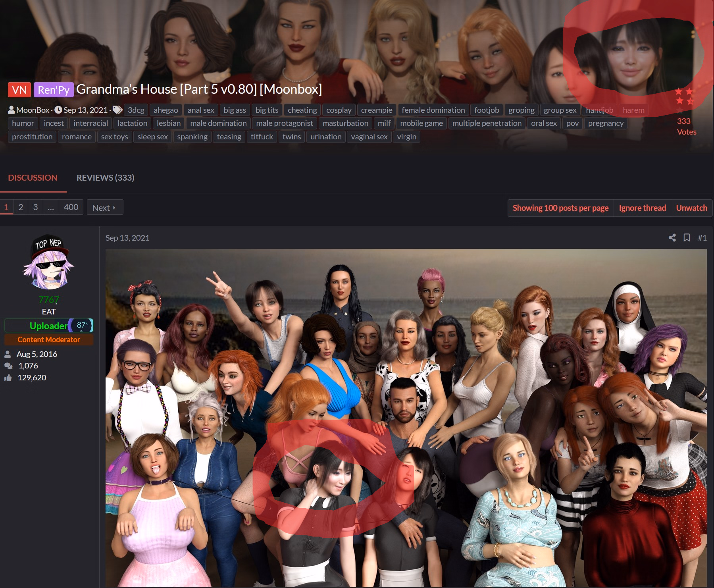Expand the ellipsis page selector
Image resolution: width=714 pixels, height=588 pixels.
[51, 207]
